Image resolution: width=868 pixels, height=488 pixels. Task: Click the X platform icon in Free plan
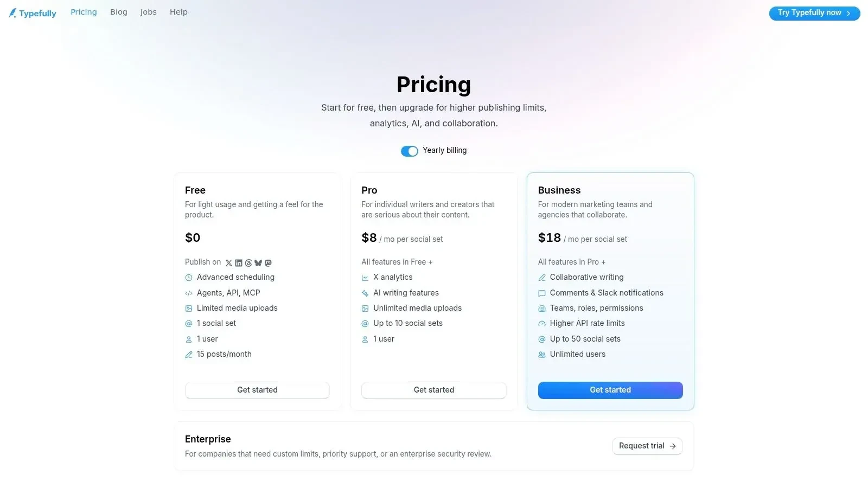point(228,263)
